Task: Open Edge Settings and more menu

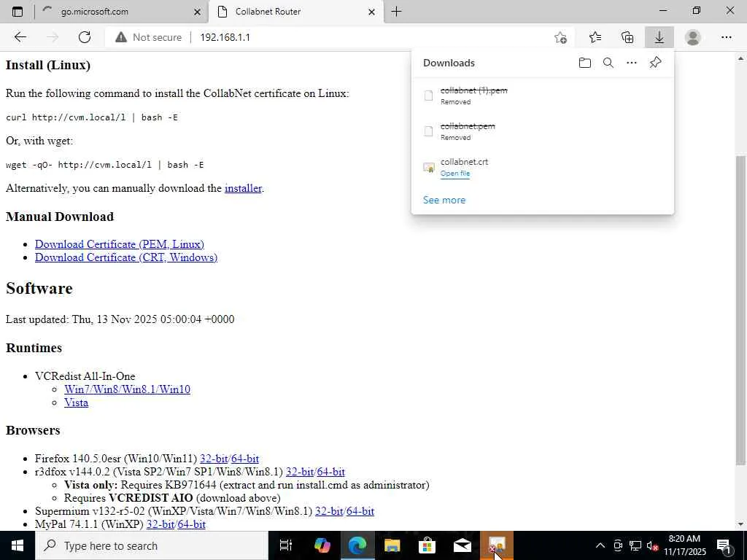Action: [x=726, y=37]
